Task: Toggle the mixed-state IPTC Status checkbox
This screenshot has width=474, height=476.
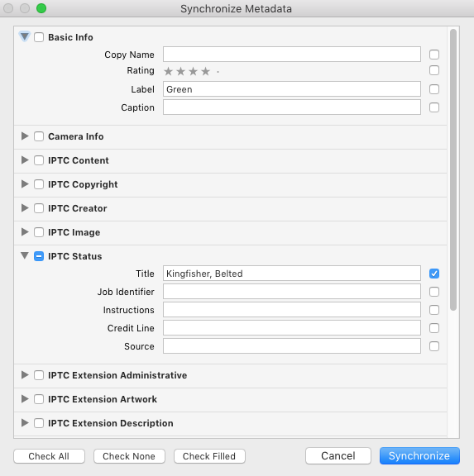Action: coord(39,256)
